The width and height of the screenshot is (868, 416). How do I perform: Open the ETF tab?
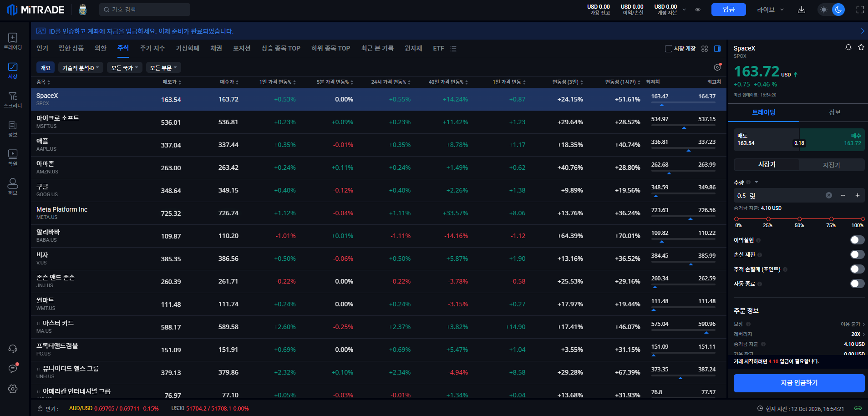(438, 48)
